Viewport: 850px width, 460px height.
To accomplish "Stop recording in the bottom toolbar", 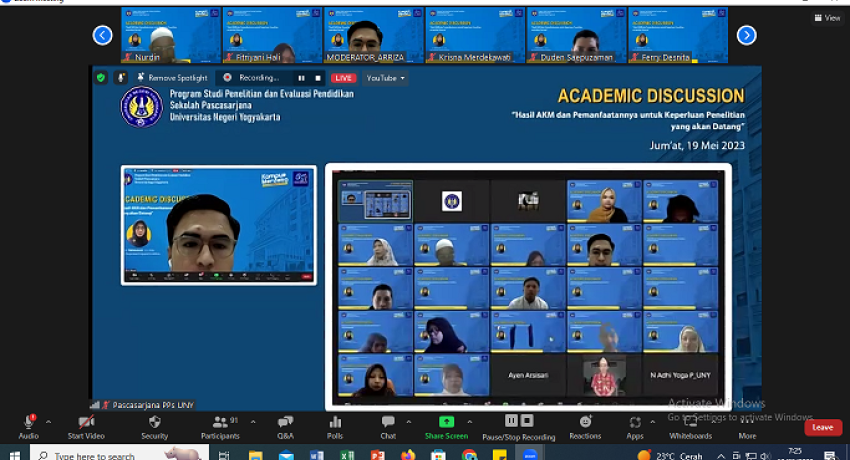I will tap(527, 421).
